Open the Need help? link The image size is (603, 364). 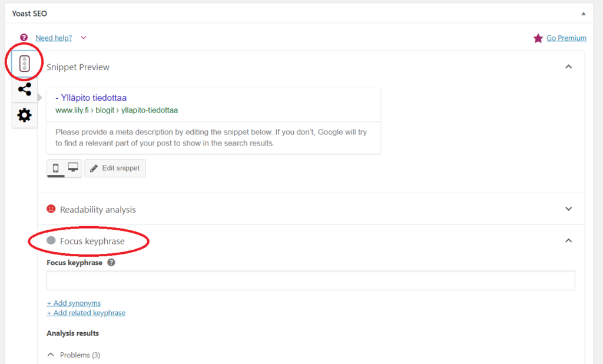point(54,38)
